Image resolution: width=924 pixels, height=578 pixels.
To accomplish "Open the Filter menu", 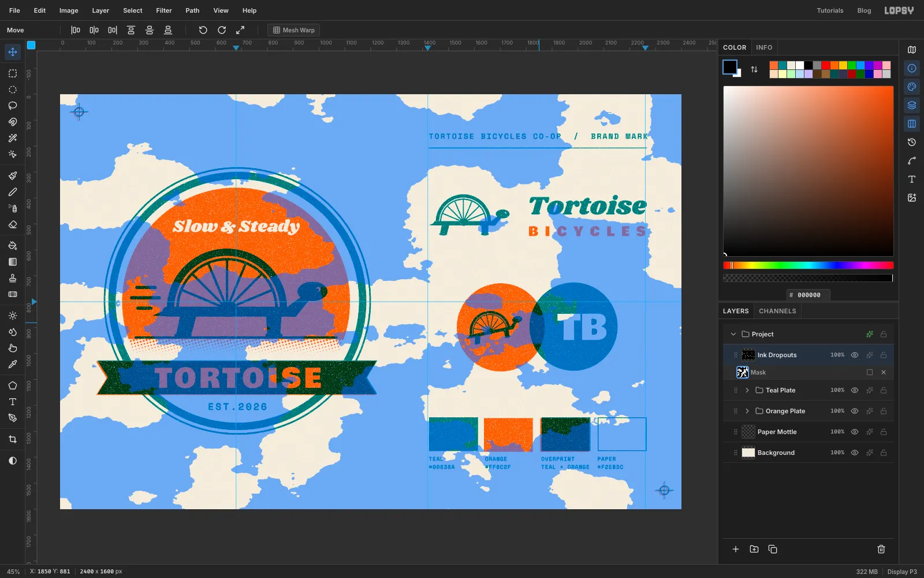I will [x=164, y=10].
